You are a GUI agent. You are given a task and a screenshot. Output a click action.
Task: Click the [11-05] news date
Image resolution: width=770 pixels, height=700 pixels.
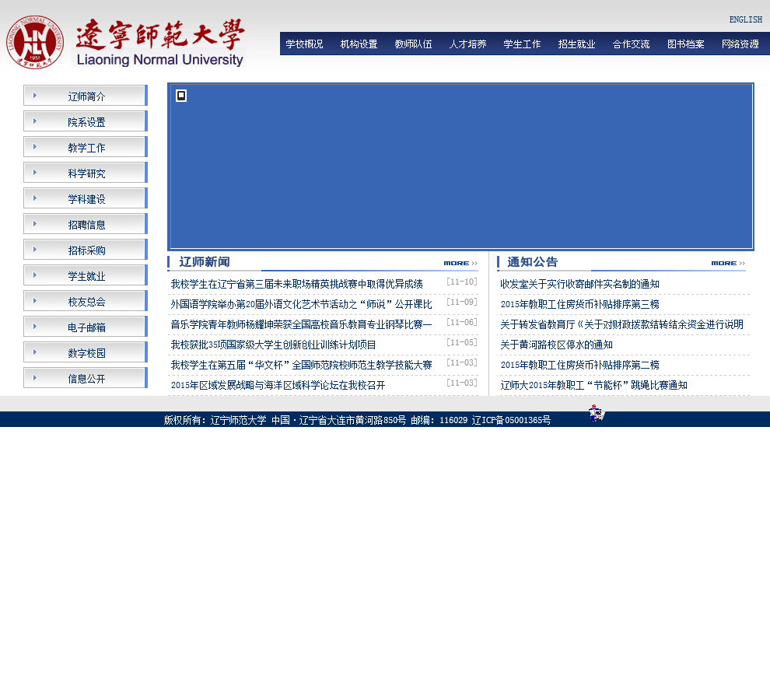[x=461, y=342]
